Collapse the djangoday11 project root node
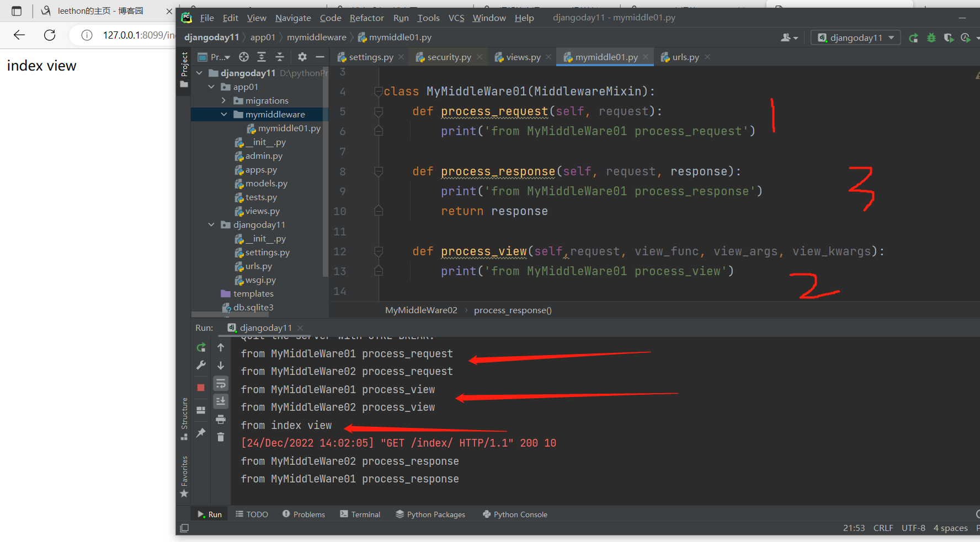 point(199,73)
